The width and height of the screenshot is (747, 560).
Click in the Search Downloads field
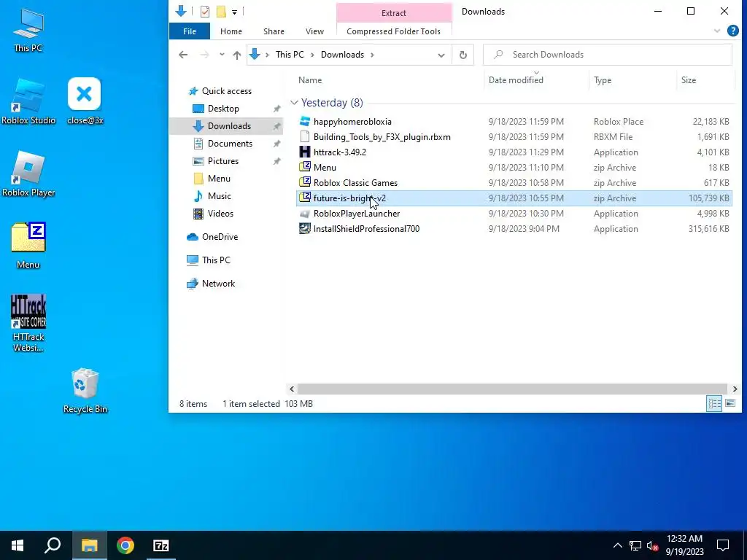tap(608, 55)
